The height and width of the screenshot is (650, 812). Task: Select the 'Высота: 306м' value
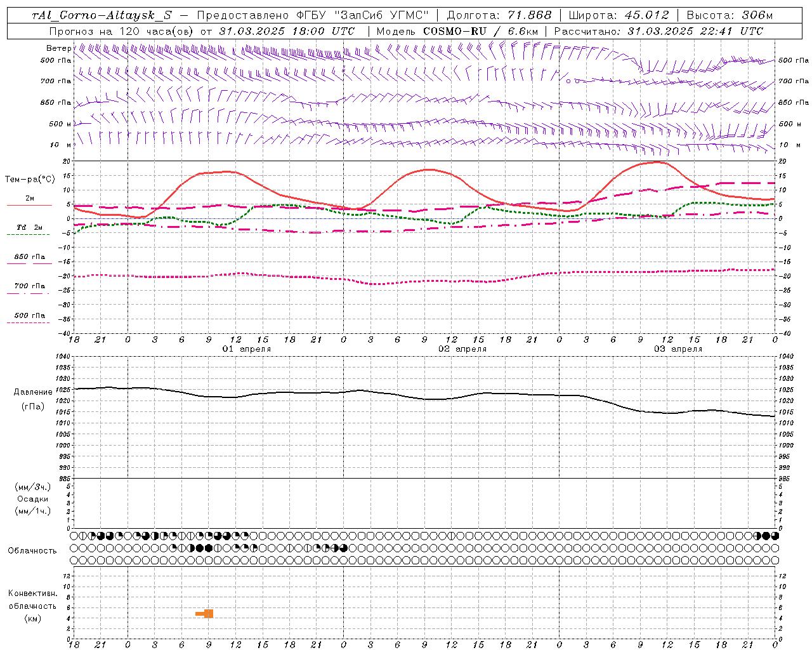tap(730, 15)
